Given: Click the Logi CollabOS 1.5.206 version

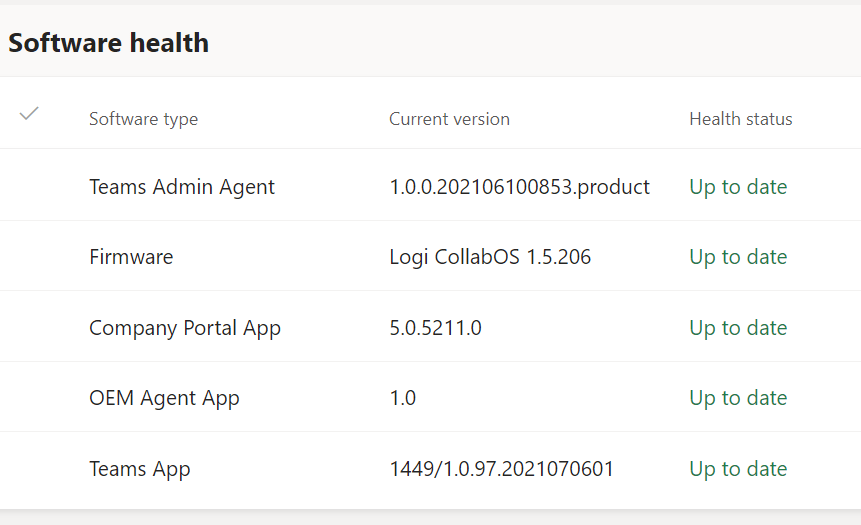Looking at the screenshot, I should pyautogui.click(x=490, y=257).
